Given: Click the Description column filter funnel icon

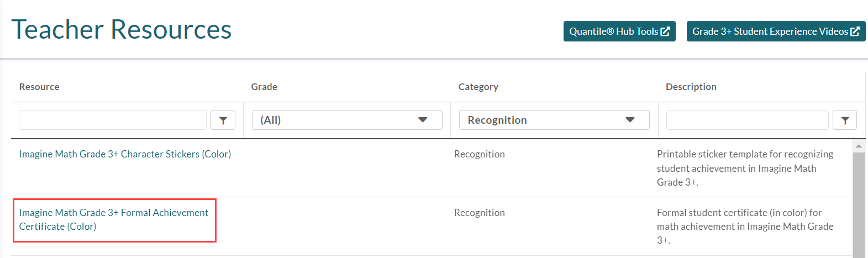Looking at the screenshot, I should (845, 120).
